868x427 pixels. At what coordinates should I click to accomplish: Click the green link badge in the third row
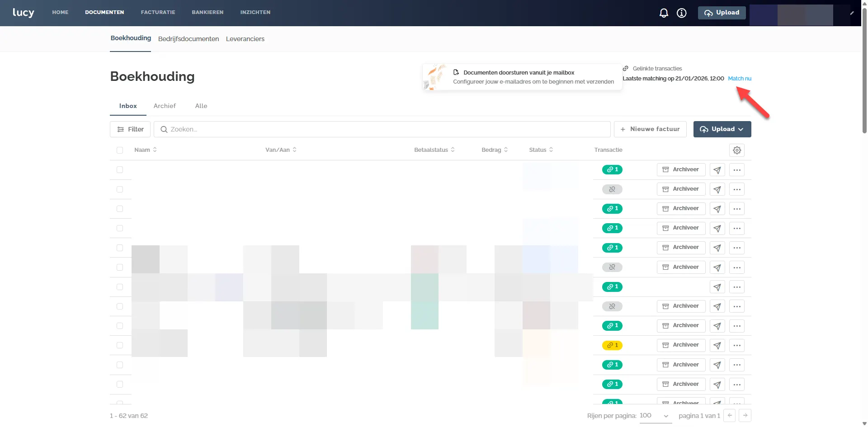612,209
